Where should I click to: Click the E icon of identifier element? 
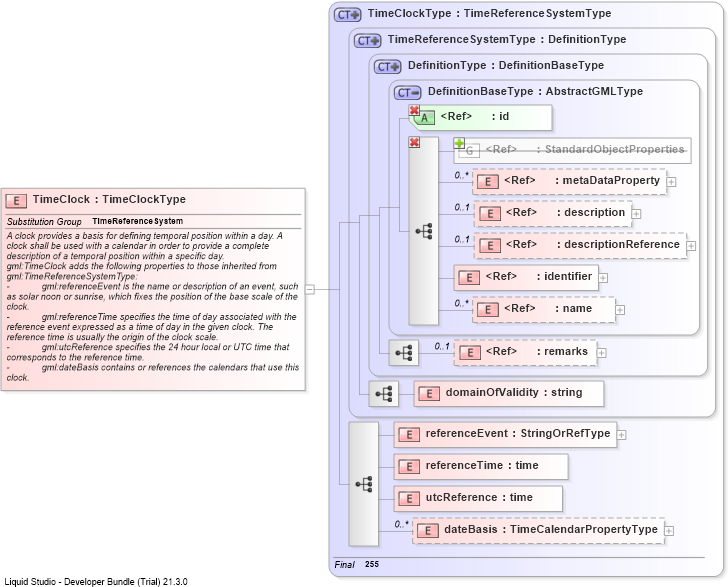(x=469, y=278)
